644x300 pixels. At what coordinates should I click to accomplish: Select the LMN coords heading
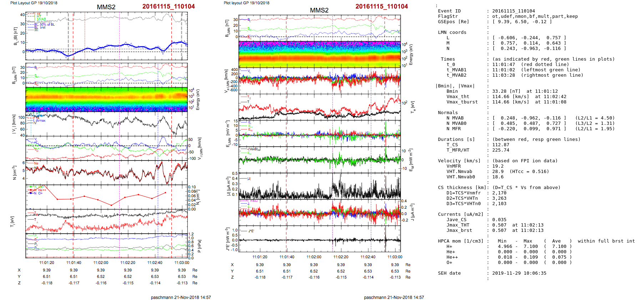pos(452,32)
